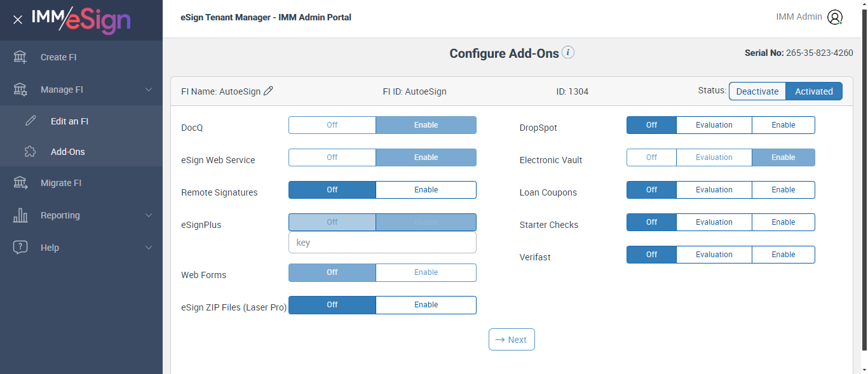Turn off the DocQ add-on

[x=332, y=125]
